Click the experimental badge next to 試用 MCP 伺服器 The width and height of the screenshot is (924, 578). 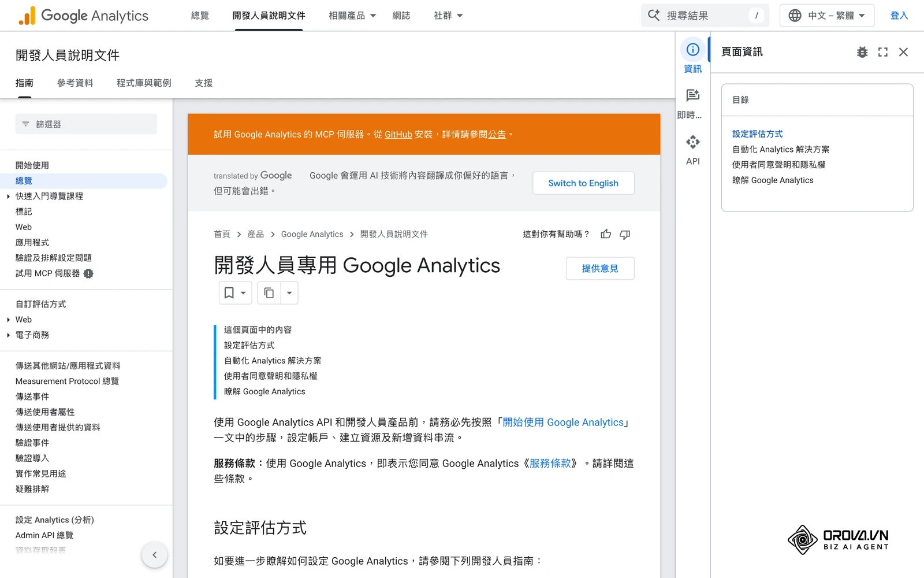pos(88,273)
